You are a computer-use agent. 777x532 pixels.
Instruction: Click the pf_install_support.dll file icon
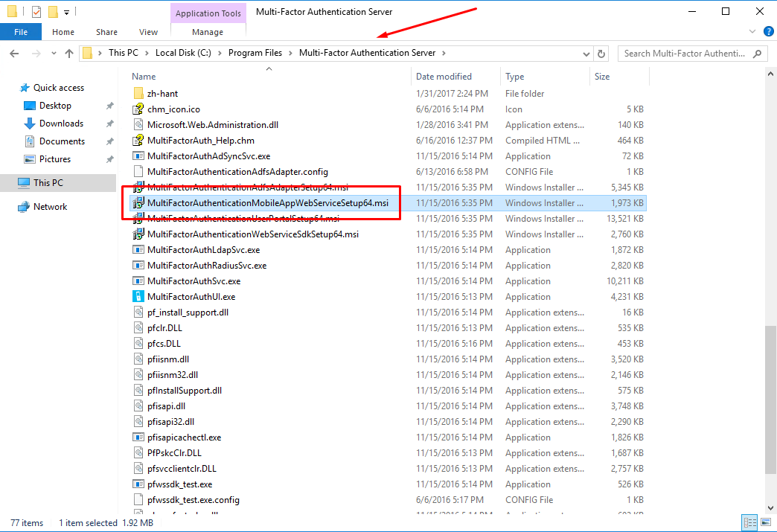(138, 312)
